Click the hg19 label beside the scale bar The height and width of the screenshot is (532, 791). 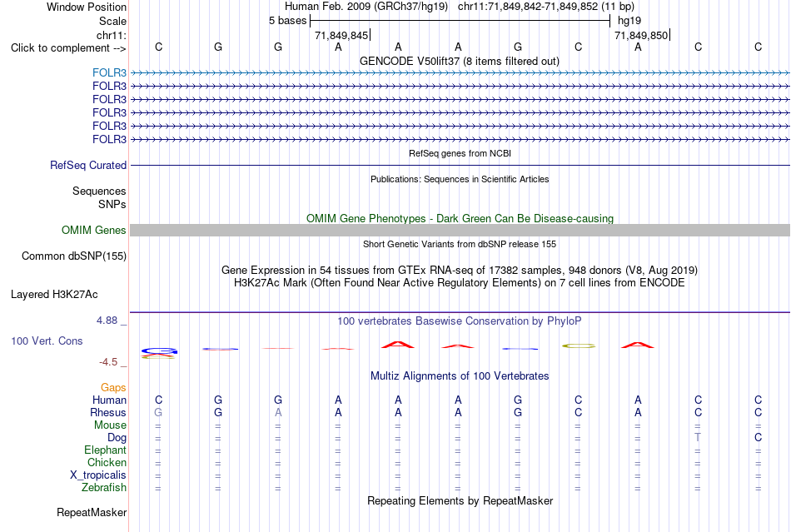(629, 21)
